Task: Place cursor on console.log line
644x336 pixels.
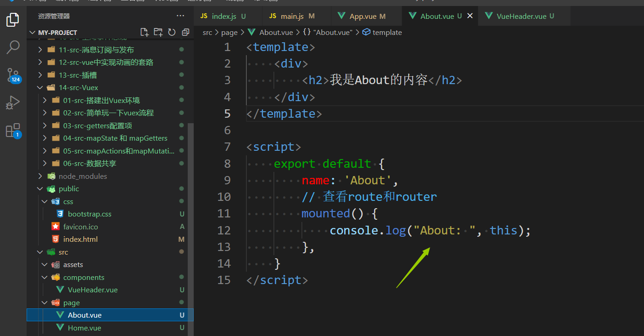Action: [x=430, y=230]
